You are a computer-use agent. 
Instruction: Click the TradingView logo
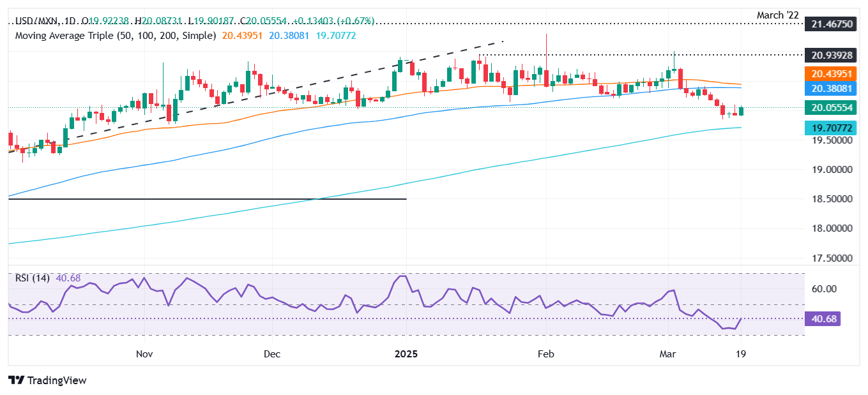48,380
